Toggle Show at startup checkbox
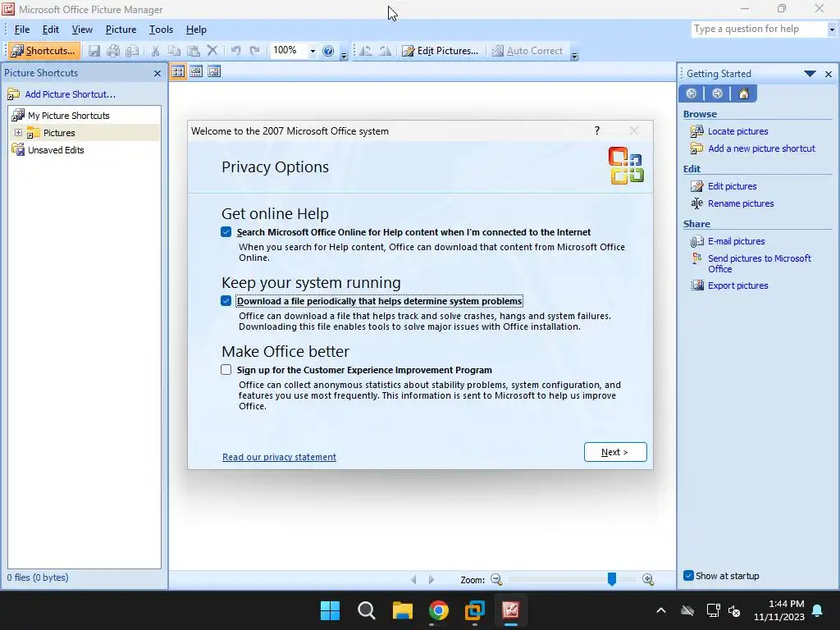840x630 pixels. (x=689, y=576)
